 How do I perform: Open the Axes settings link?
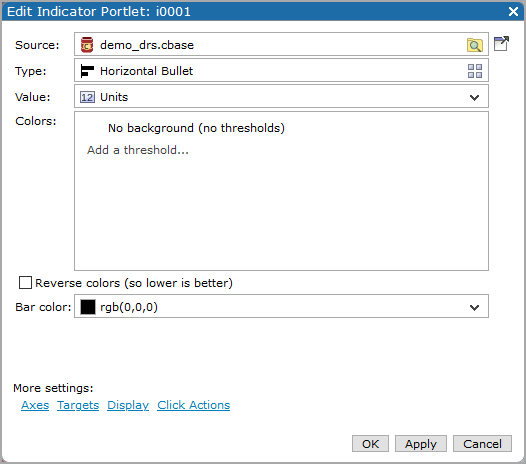click(x=35, y=405)
